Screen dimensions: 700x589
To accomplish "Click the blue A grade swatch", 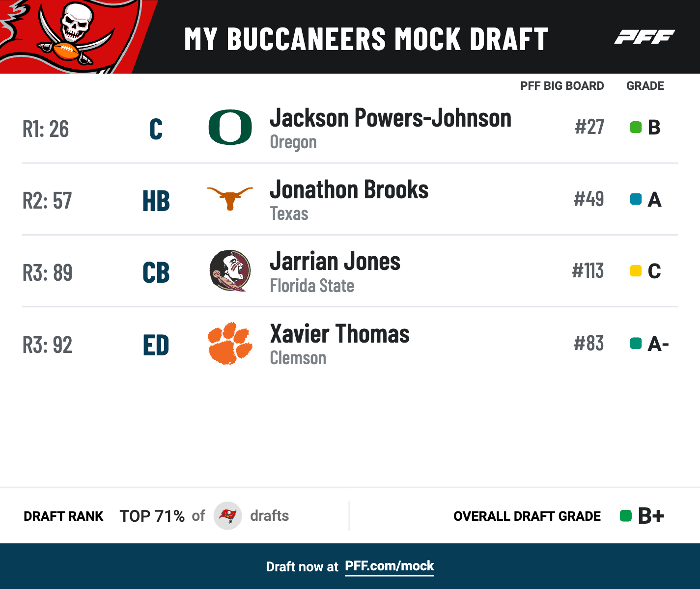I will pyautogui.click(x=636, y=199).
